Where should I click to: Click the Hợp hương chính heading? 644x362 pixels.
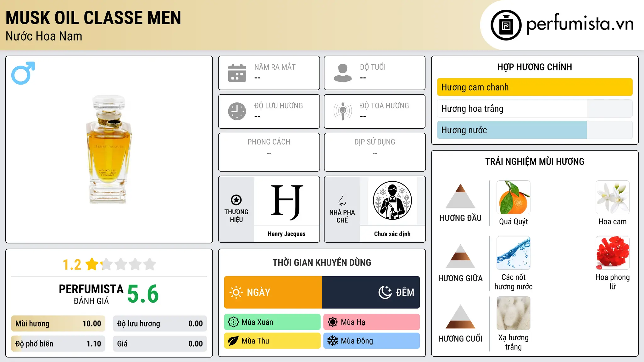535,67
